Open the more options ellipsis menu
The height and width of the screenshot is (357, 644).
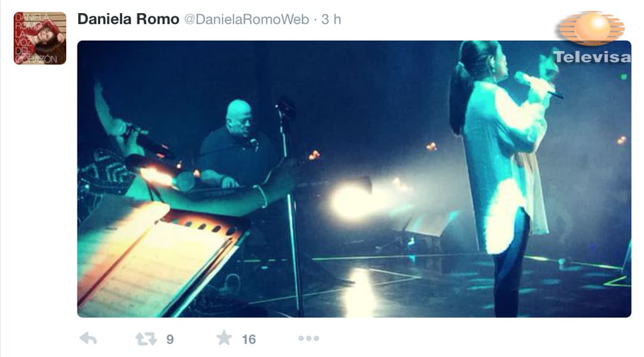tap(308, 339)
